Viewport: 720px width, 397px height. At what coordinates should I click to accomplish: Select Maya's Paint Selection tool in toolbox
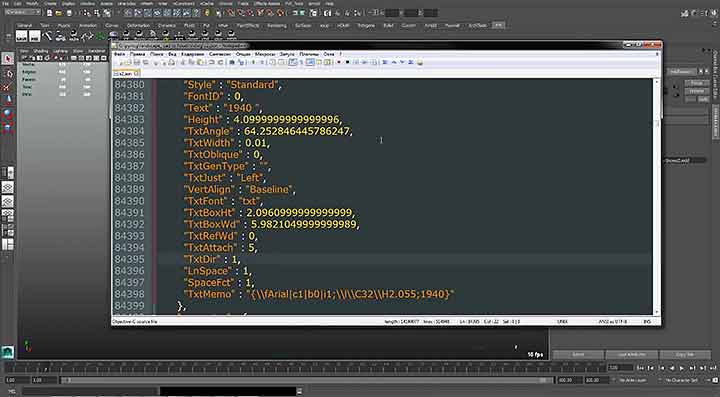pyautogui.click(x=8, y=87)
